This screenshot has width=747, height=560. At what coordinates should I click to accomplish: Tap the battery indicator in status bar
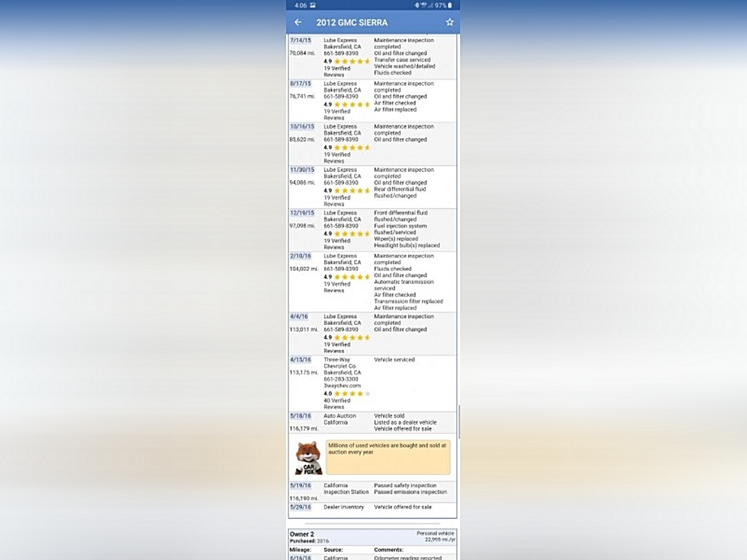point(450,5)
